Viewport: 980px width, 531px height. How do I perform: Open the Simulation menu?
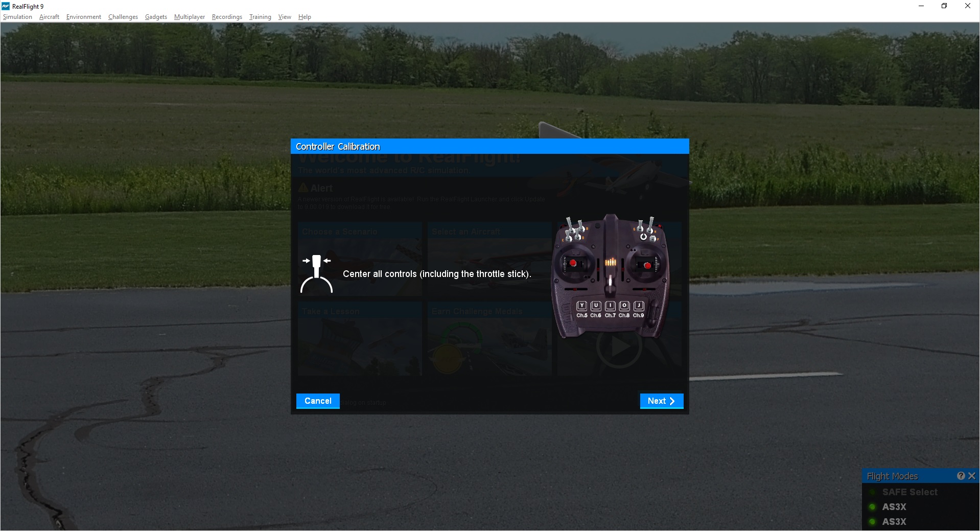click(17, 16)
